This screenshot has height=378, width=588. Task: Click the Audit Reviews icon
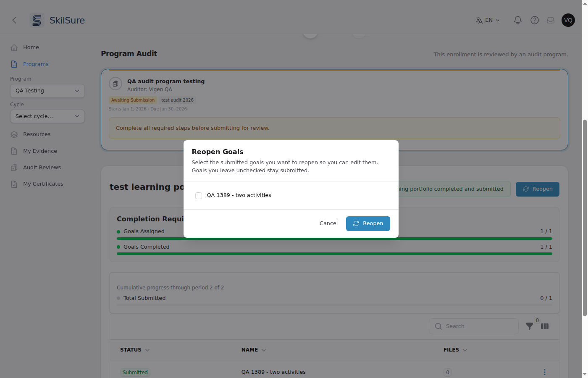[14, 168]
